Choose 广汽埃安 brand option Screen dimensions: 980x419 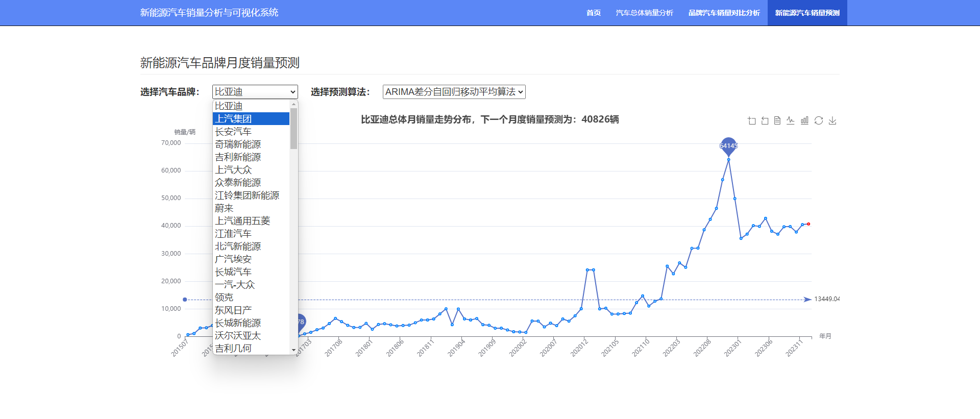(x=251, y=259)
